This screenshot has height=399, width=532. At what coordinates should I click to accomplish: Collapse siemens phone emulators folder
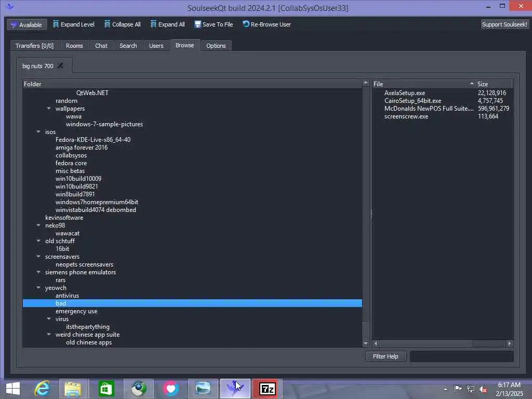coord(38,272)
